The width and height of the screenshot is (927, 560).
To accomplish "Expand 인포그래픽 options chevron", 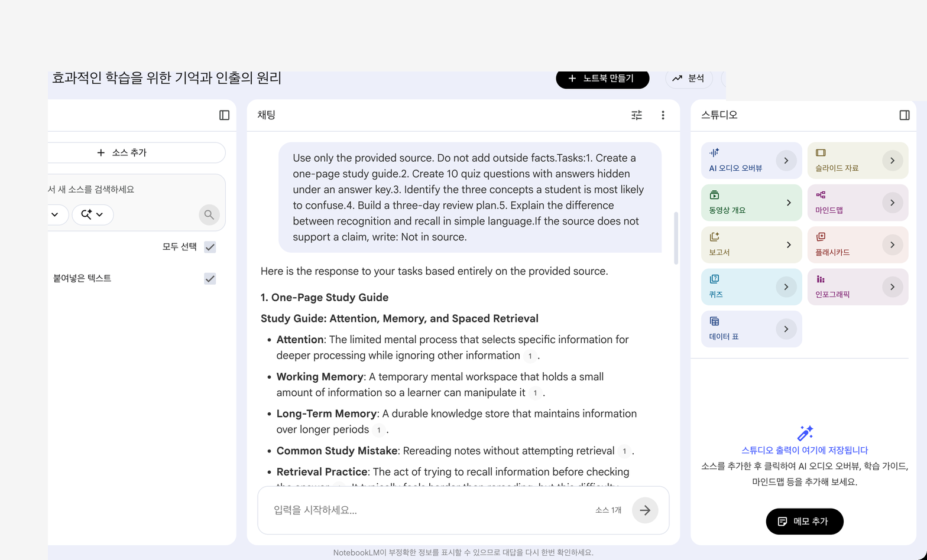I will tap(892, 287).
